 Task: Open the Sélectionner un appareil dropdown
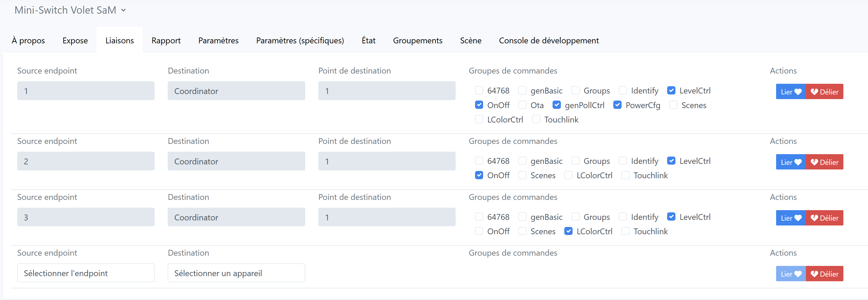click(236, 273)
